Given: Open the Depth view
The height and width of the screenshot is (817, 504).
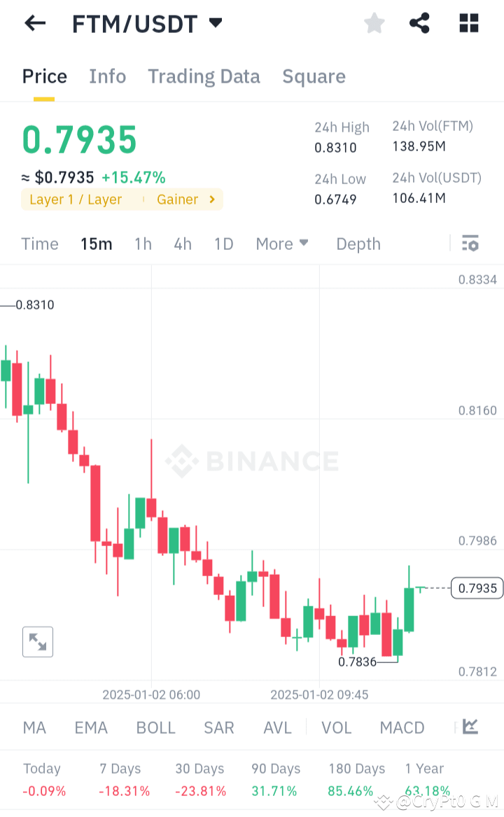Looking at the screenshot, I should click(358, 244).
